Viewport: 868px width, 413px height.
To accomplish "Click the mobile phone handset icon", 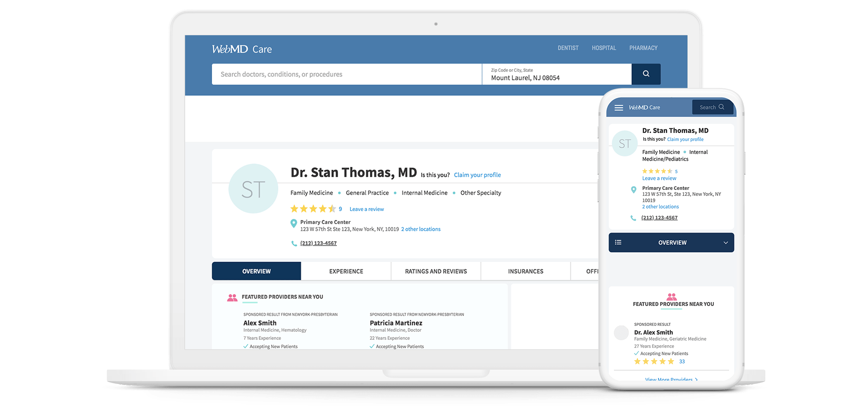I will pos(633,218).
